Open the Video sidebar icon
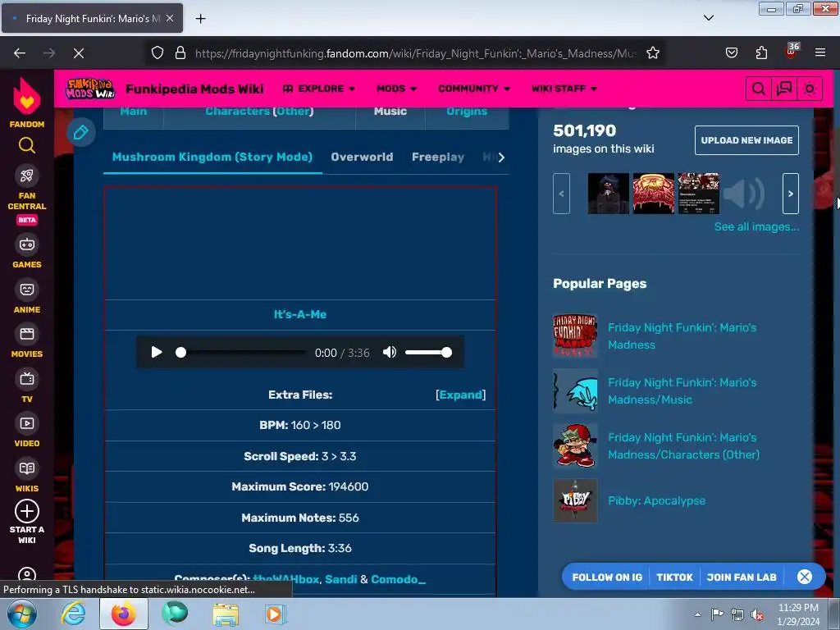Screen dimensions: 840x630 pos(27,424)
